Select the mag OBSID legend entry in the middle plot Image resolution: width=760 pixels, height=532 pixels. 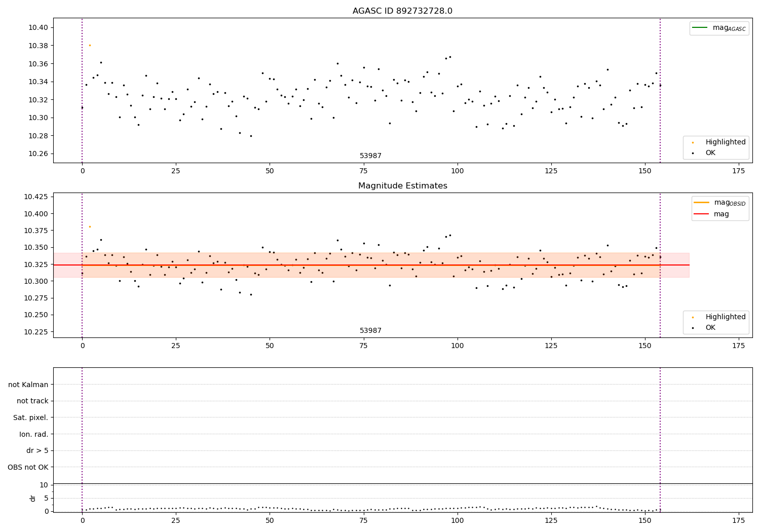719,203
